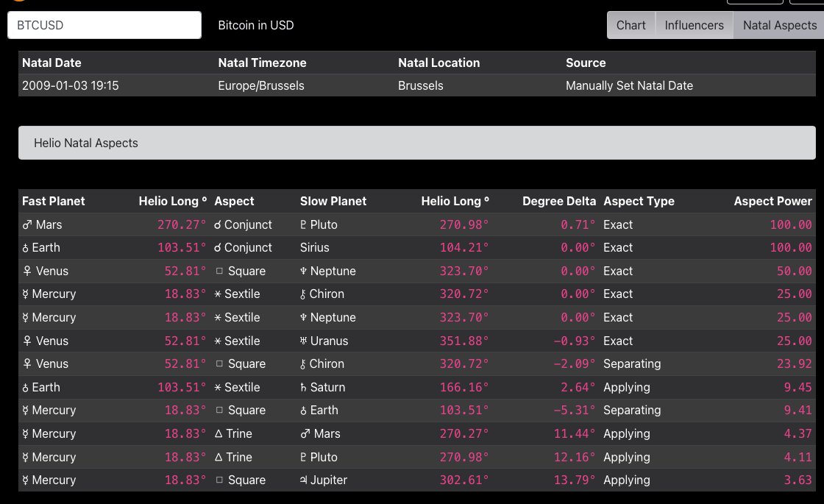Click Pluto glyph in Mars Conjunct Pluto row
This screenshot has height=504, width=824.
(303, 225)
